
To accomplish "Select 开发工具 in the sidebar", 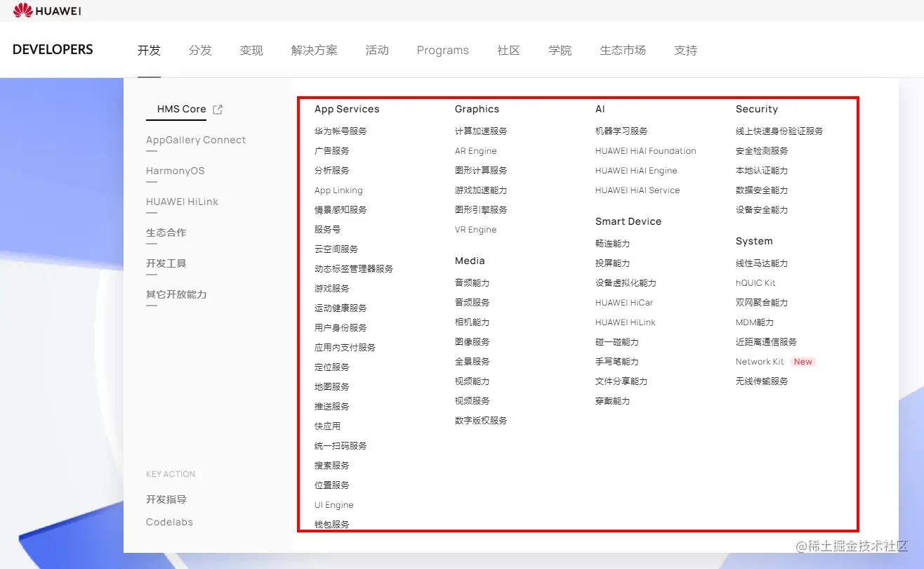I will [x=166, y=263].
